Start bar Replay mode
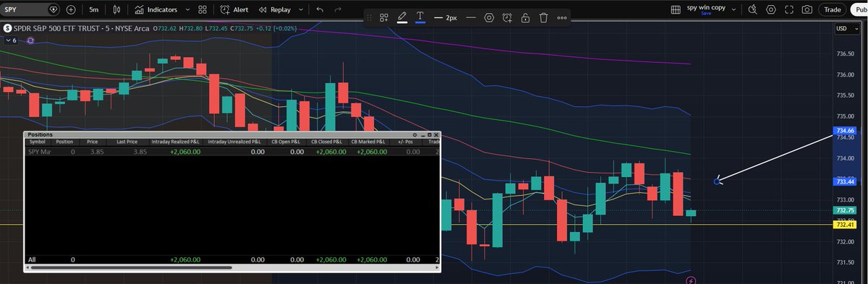This screenshot has height=284, width=868. (276, 10)
